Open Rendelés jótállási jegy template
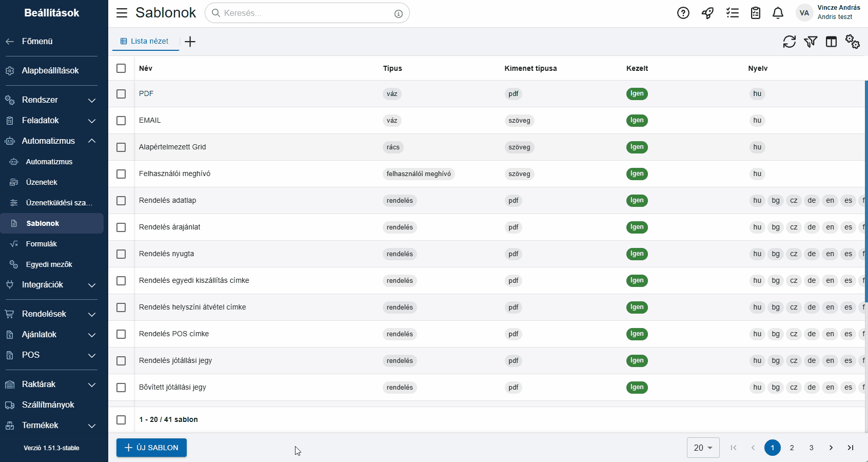868x462 pixels. [x=175, y=360]
